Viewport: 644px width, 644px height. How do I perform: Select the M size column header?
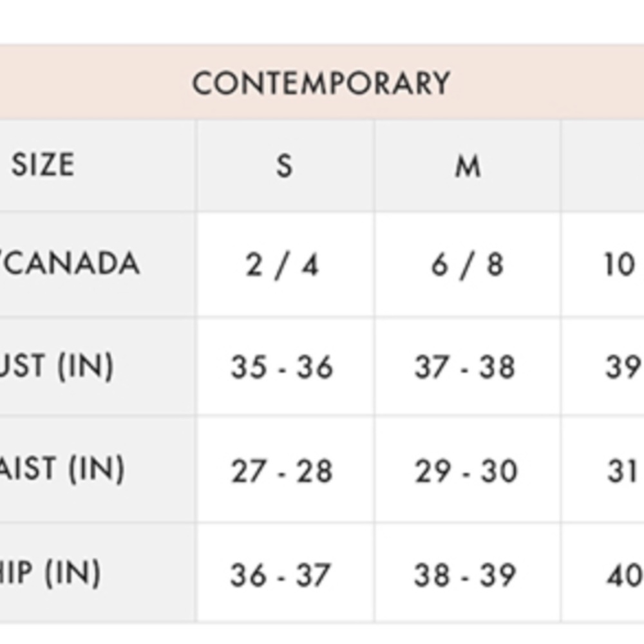point(468,166)
